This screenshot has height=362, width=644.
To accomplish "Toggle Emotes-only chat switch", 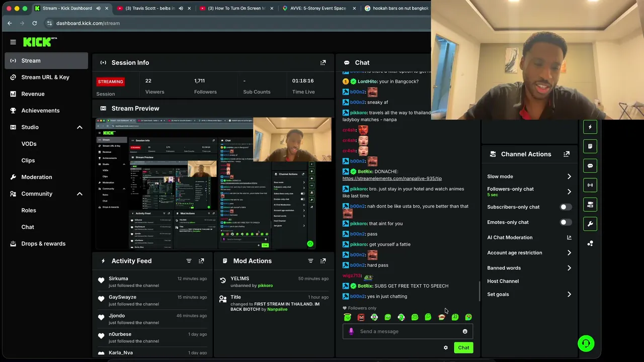I will point(566,222).
